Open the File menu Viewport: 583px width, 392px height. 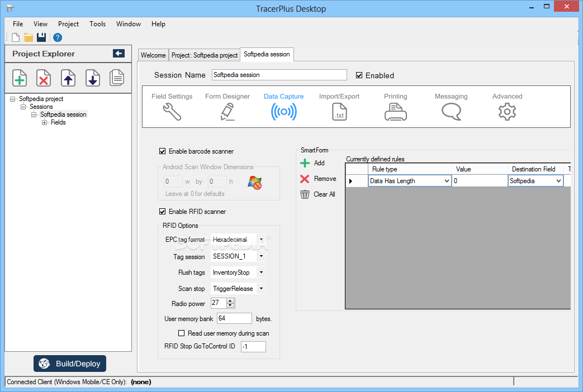(18, 24)
